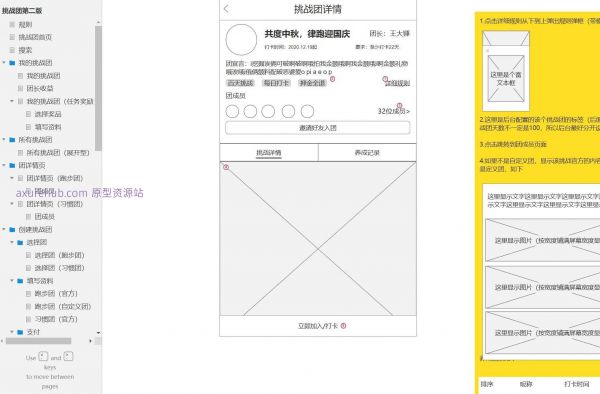Open the 32位成员 members link
Image resolution: width=600 pixels, height=394 pixels.
pos(394,111)
